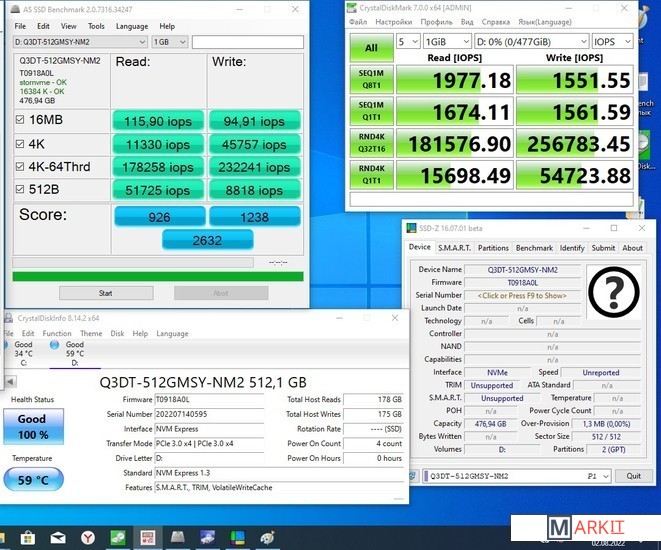This screenshot has height=550, width=661.
Task: Switch to the S.M.A.R.T. tab in SSD-Z
Action: pos(454,248)
